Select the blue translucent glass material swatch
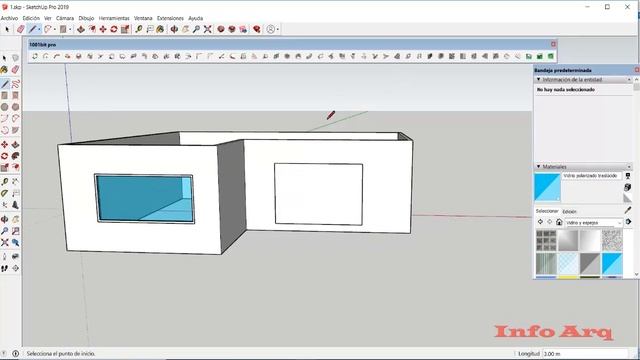The image size is (640, 360). click(x=612, y=263)
